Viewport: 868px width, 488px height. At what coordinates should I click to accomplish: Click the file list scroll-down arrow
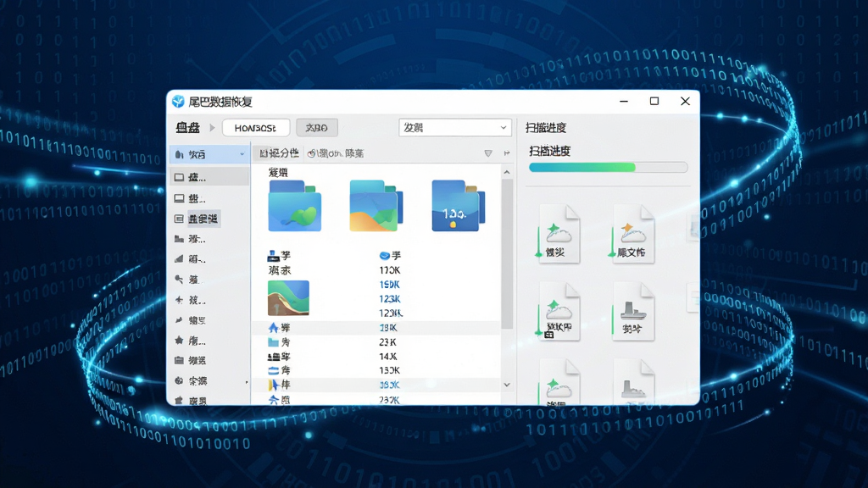[507, 385]
